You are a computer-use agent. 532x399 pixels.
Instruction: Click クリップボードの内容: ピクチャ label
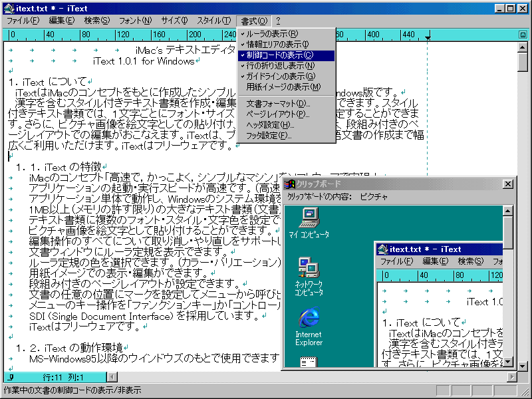coord(337,197)
